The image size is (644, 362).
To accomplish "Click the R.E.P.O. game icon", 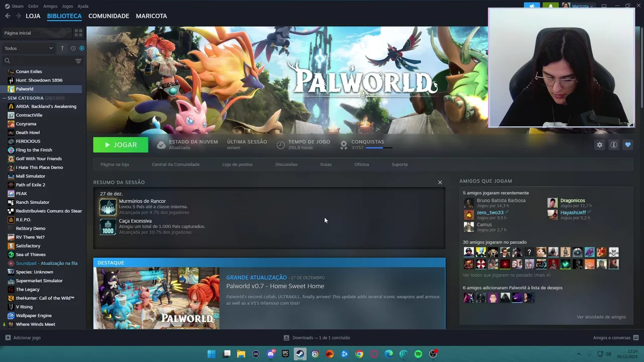I will tap(11, 220).
